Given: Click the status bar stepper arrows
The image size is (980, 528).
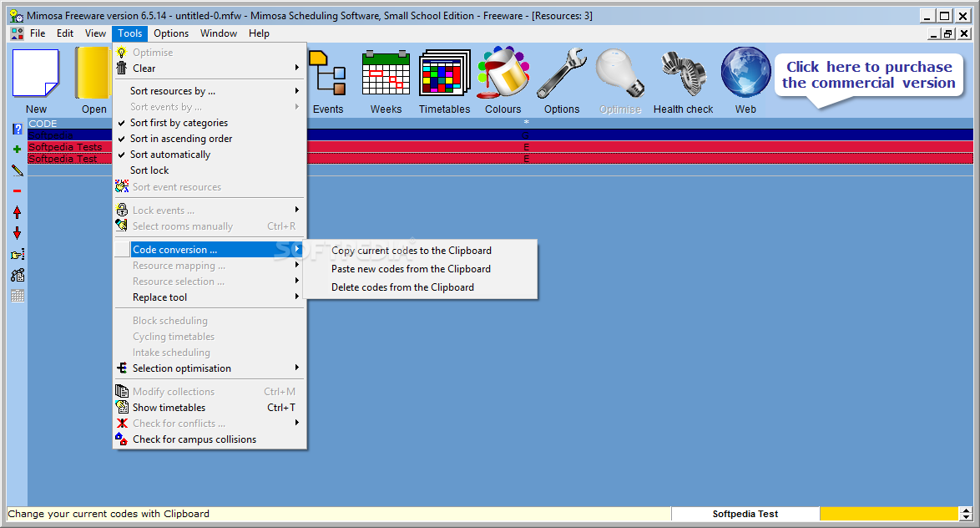Looking at the screenshot, I should 967,514.
